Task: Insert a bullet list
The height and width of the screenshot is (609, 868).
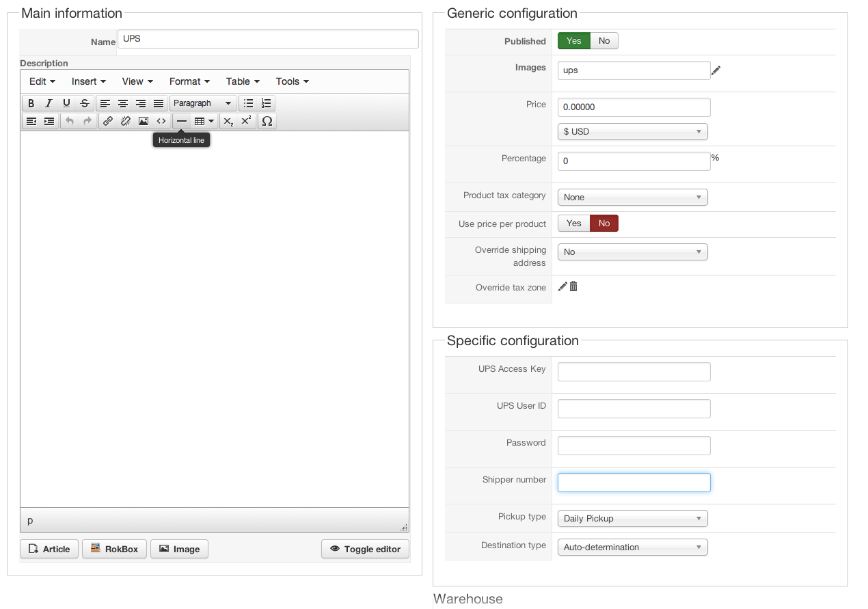Action: click(249, 103)
